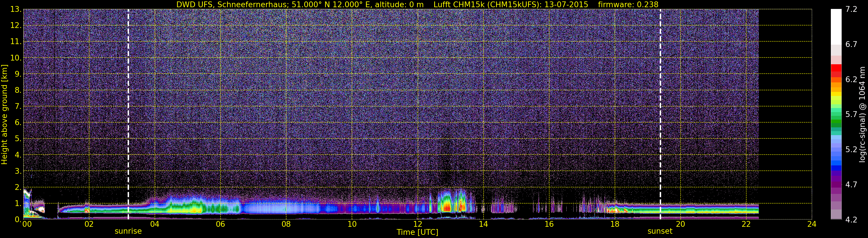The width and height of the screenshot is (868, 238).
Task: Click the "22" time axis tick label
Action: click(x=746, y=224)
